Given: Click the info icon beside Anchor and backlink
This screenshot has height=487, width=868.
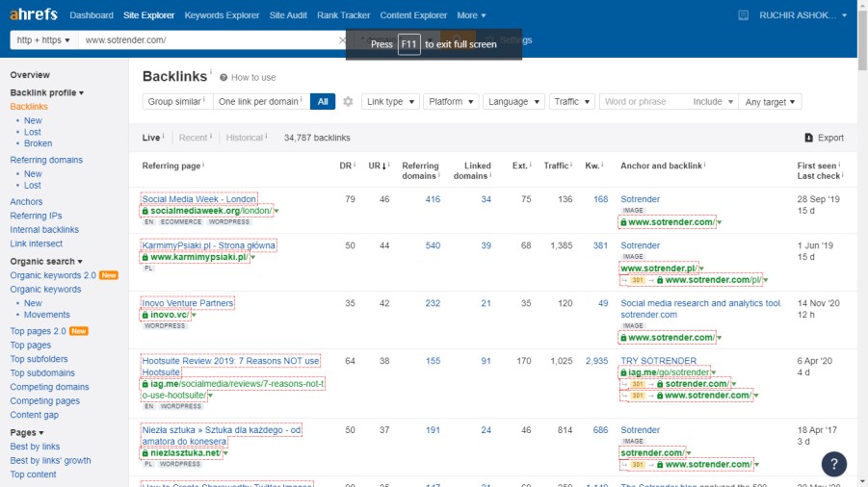Looking at the screenshot, I should tap(704, 165).
